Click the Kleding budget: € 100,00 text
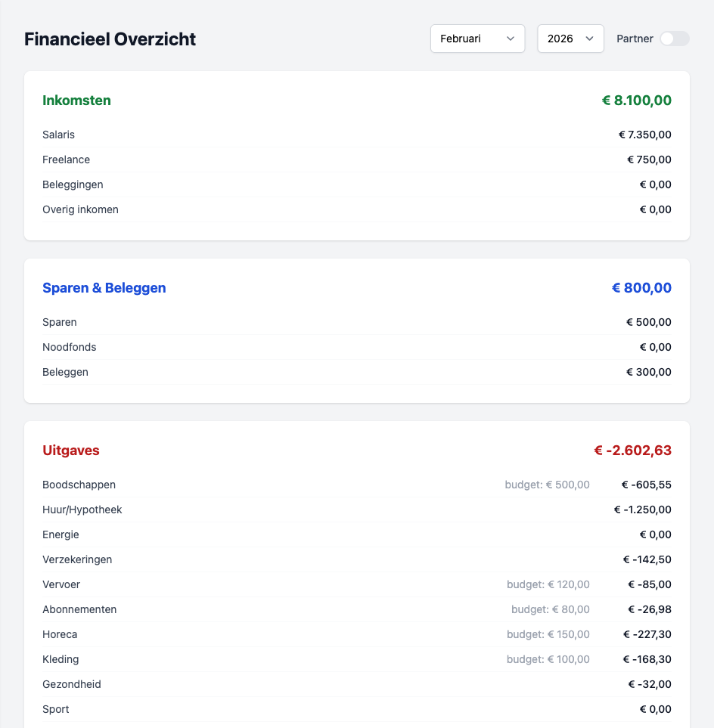The image size is (714, 728). click(x=548, y=660)
